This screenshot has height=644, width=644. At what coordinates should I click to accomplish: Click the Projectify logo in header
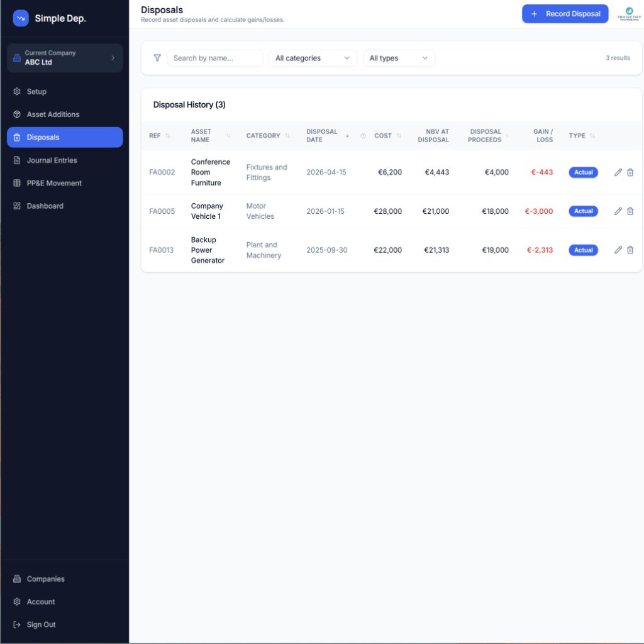click(x=629, y=14)
